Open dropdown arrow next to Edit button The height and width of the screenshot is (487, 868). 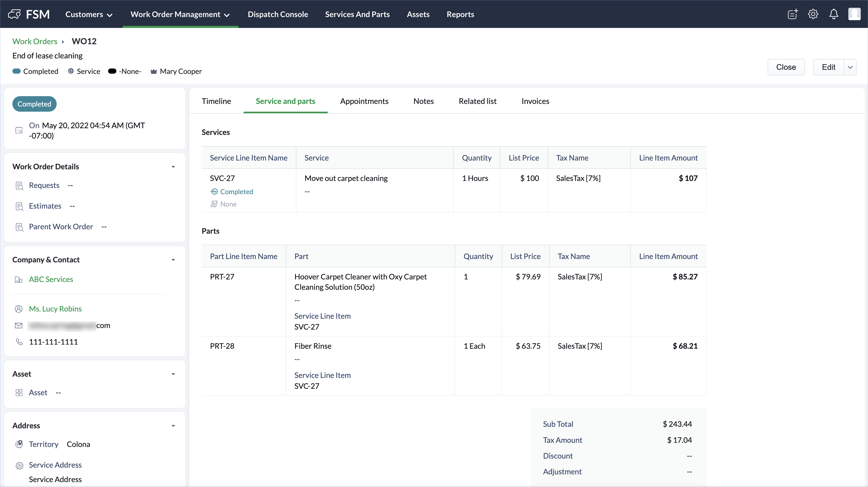[x=850, y=67]
